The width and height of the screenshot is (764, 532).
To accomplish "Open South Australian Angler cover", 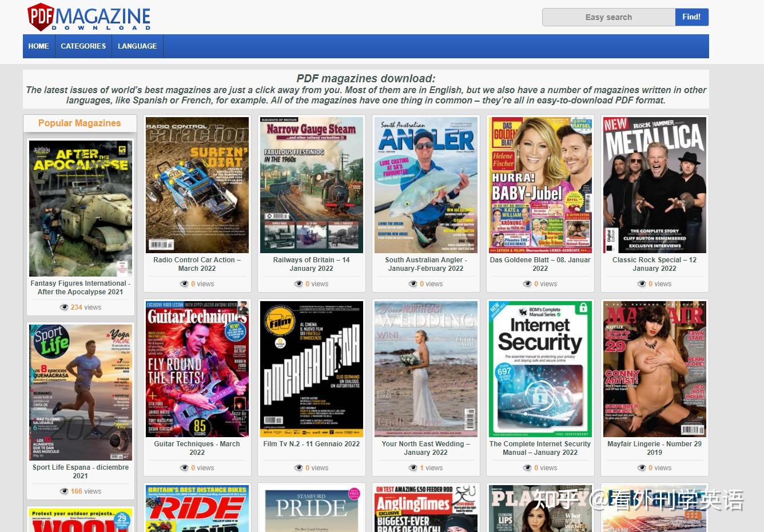I will (426, 185).
